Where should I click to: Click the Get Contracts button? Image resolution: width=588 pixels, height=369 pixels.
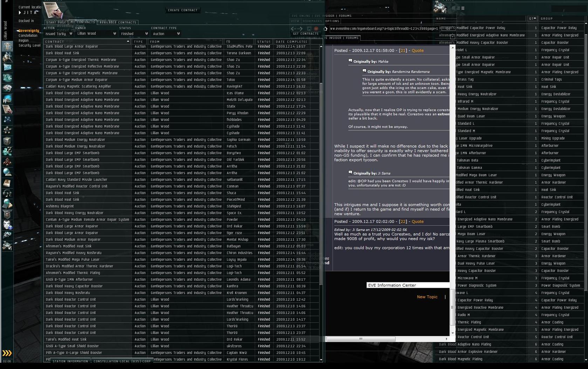pyautogui.click(x=306, y=34)
